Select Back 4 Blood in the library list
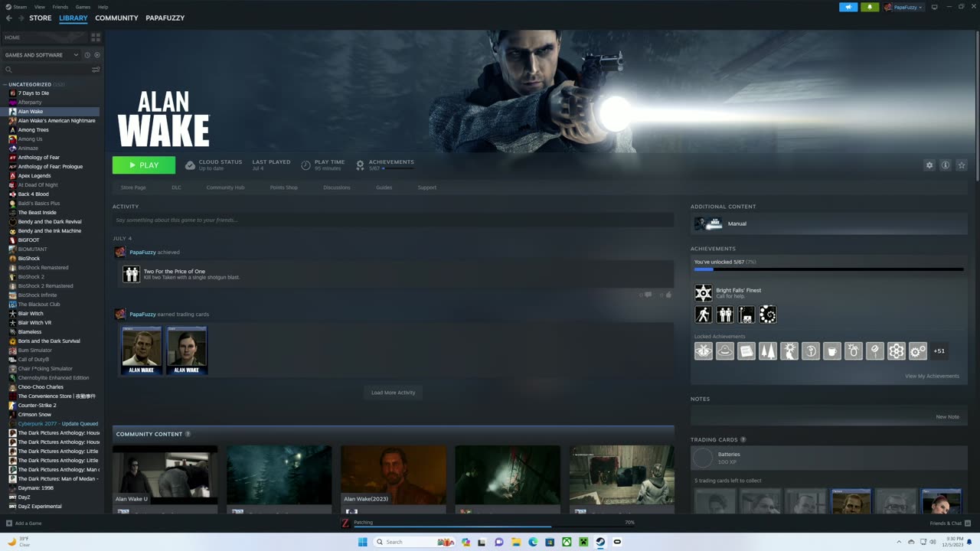The image size is (980, 551). (33, 194)
